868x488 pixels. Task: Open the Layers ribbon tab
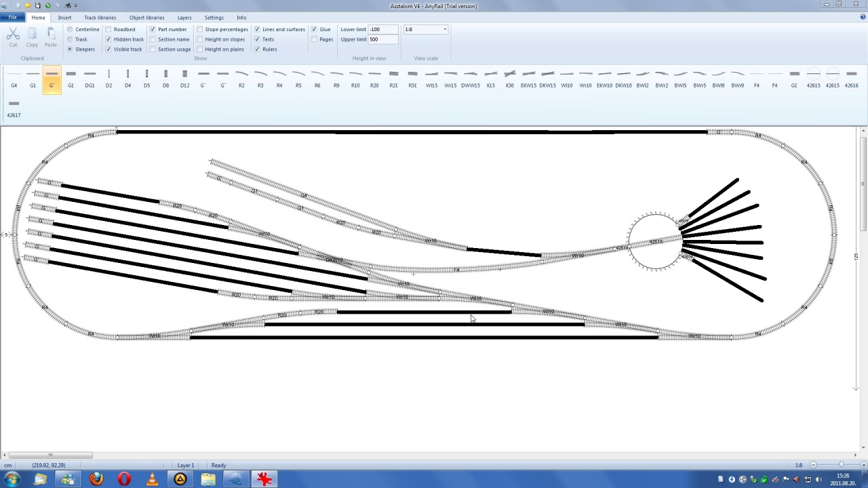(x=184, y=18)
